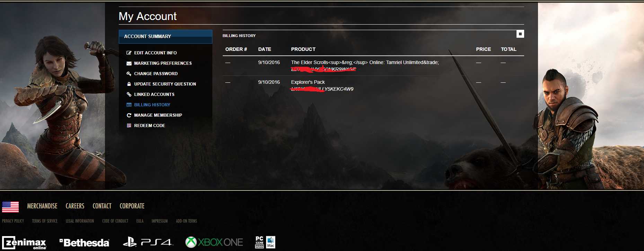Click the Marketing Preferences envelope icon
644x251 pixels.
pos(129,63)
